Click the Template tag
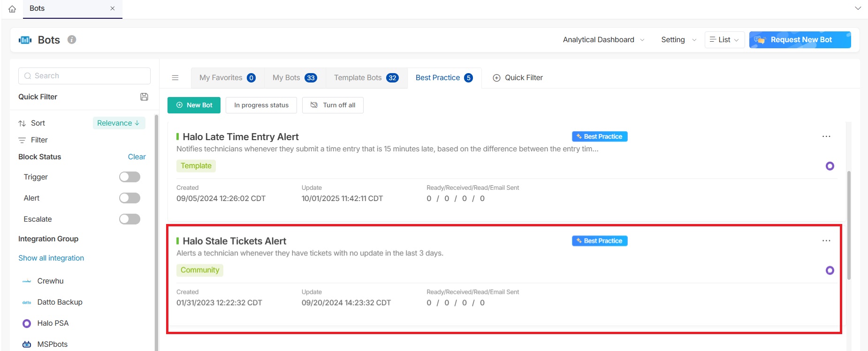This screenshot has height=351, width=868. [196, 166]
